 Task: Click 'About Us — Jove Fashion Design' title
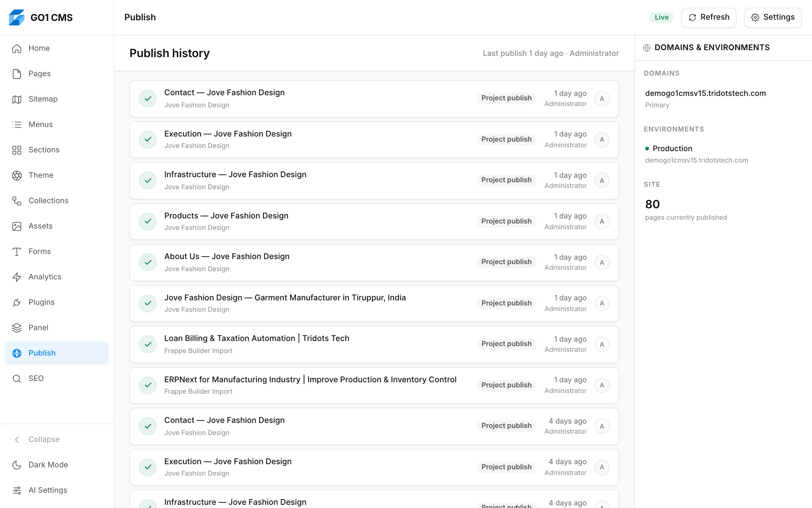(227, 257)
